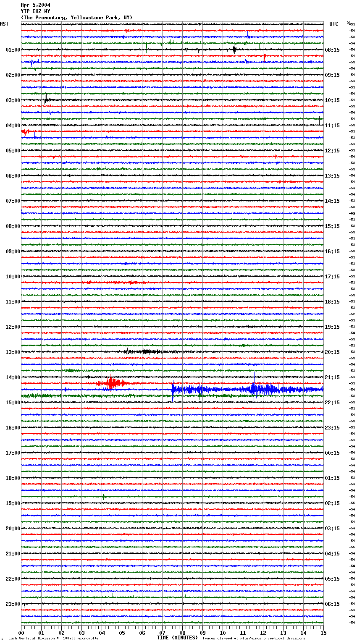Viewport: 357px width, 644px height.
Task: Select the 07:00 MST hour label
Action: click(13, 201)
